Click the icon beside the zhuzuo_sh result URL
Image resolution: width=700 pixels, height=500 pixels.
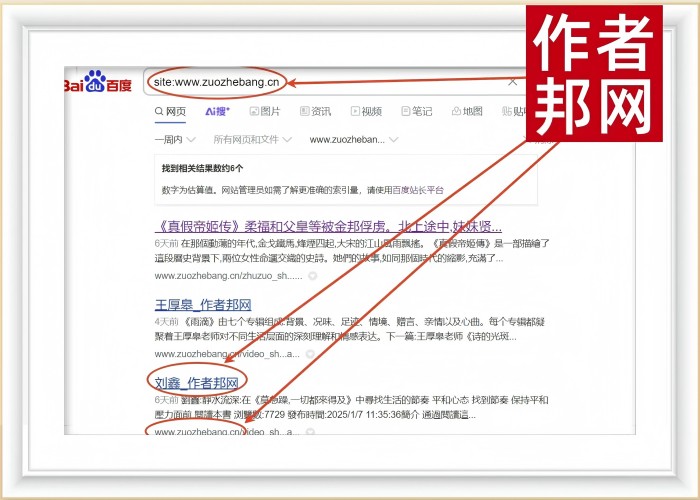point(312,275)
